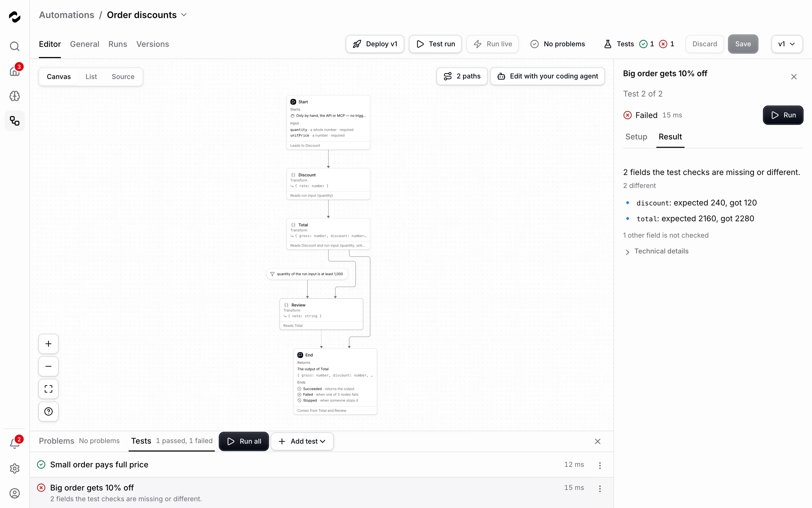812x508 pixels.
Task: Open the Editor tab
Action: click(50, 44)
